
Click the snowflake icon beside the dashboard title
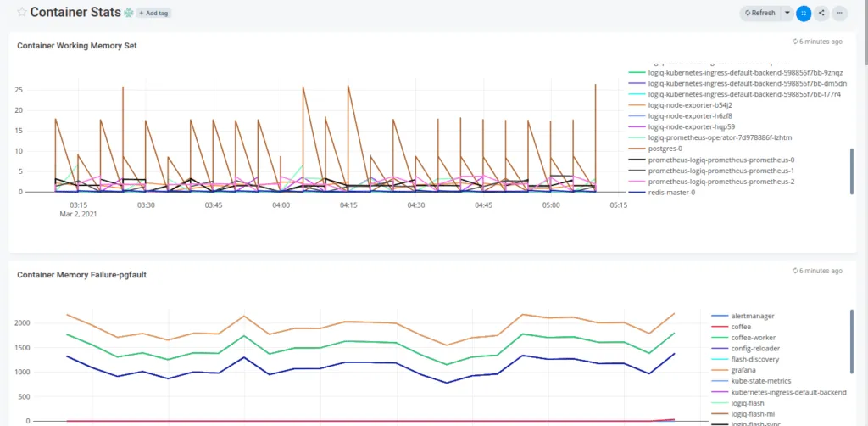tap(129, 13)
